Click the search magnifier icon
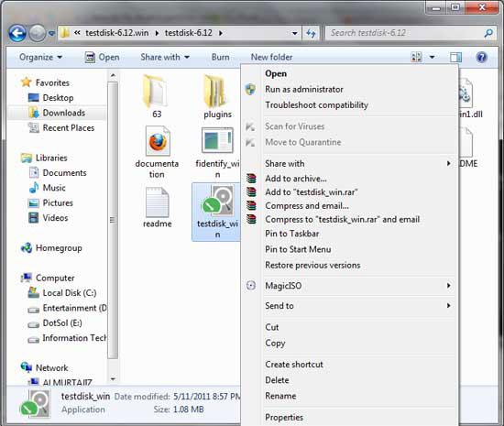Screen dimensions: 504x426 tap(488, 33)
